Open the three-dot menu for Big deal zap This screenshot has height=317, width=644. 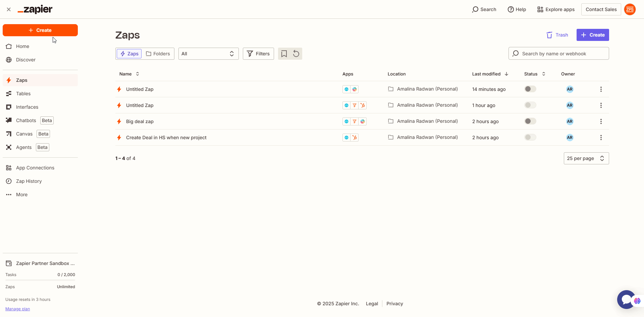coord(601,121)
